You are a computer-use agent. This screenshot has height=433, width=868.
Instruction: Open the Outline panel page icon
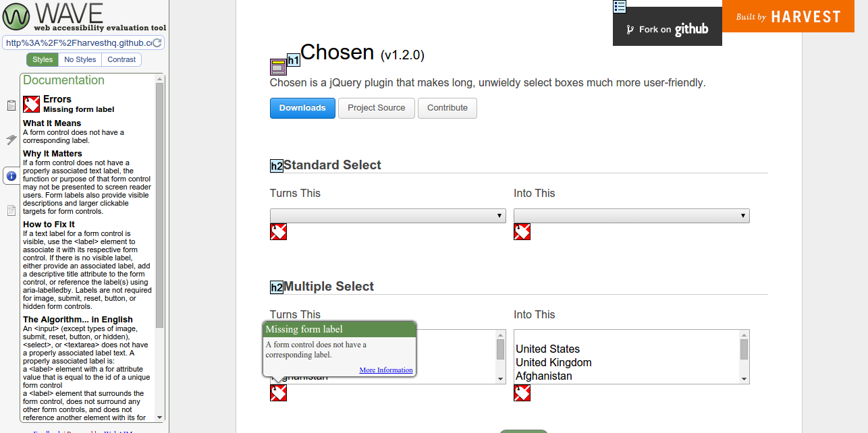[11, 210]
